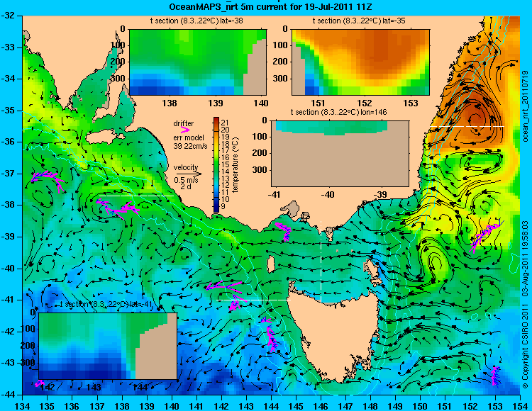Click latitude axis label -44
Image resolution: width=532 pixels, height=411 pixels.
[x=9, y=395]
